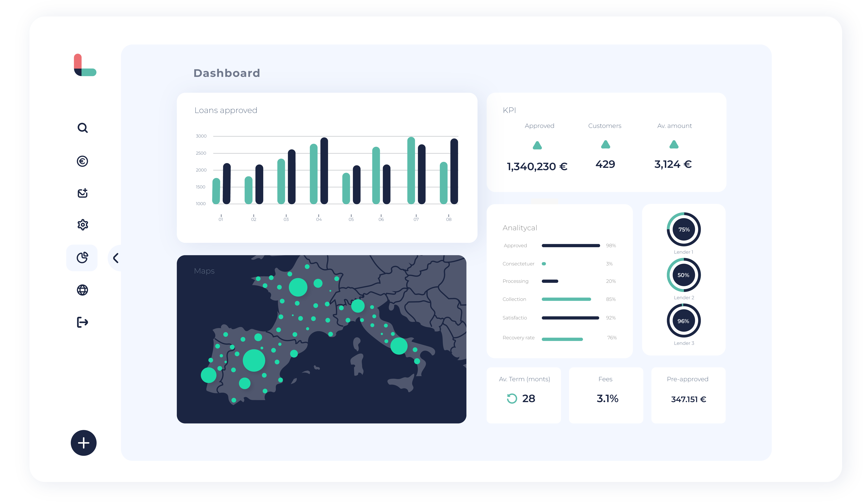Screen dimensions: 863x504
Task: Open settings gear in sidebar
Action: pyautogui.click(x=83, y=225)
